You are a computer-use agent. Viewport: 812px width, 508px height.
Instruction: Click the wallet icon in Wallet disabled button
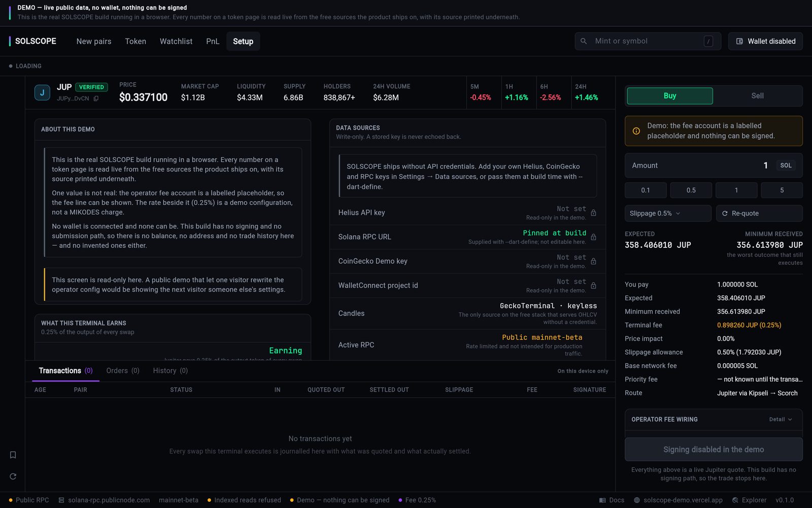tap(739, 41)
